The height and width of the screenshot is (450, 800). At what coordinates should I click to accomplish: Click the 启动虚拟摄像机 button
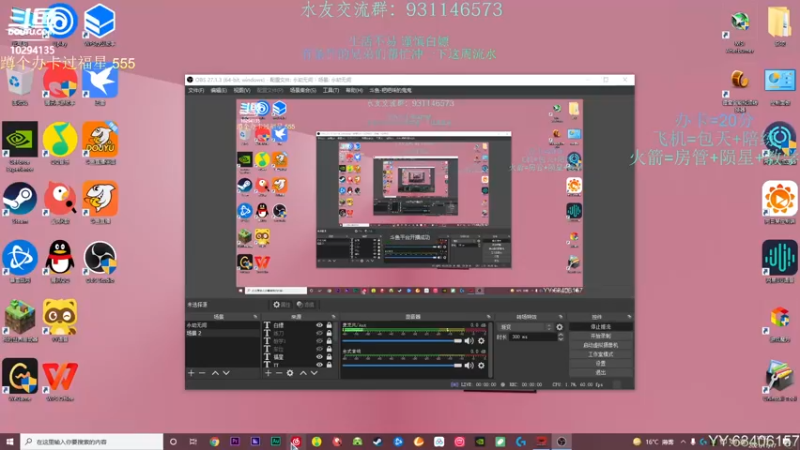click(x=601, y=345)
